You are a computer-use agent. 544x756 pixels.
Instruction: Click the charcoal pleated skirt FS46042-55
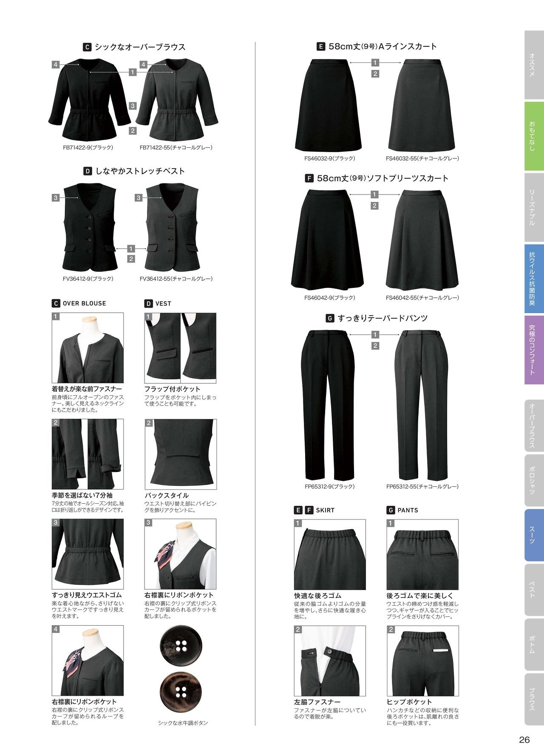click(422, 240)
